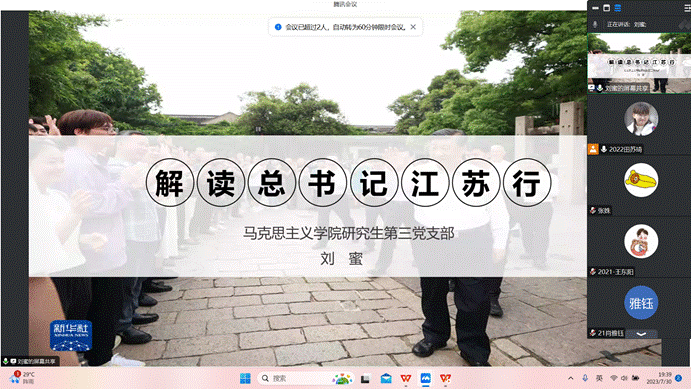Open the panel menu icon at top right
This screenshot has height=389, width=691.
tap(687, 8)
